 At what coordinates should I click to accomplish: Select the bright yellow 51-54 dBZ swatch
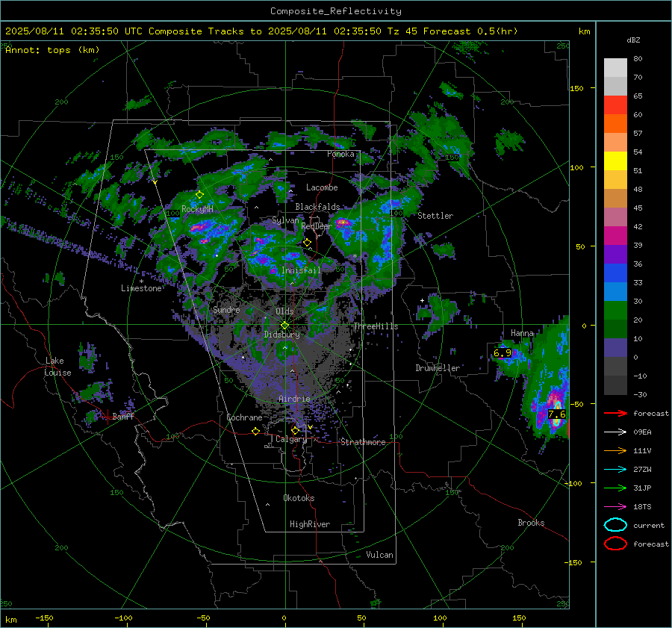click(x=615, y=161)
